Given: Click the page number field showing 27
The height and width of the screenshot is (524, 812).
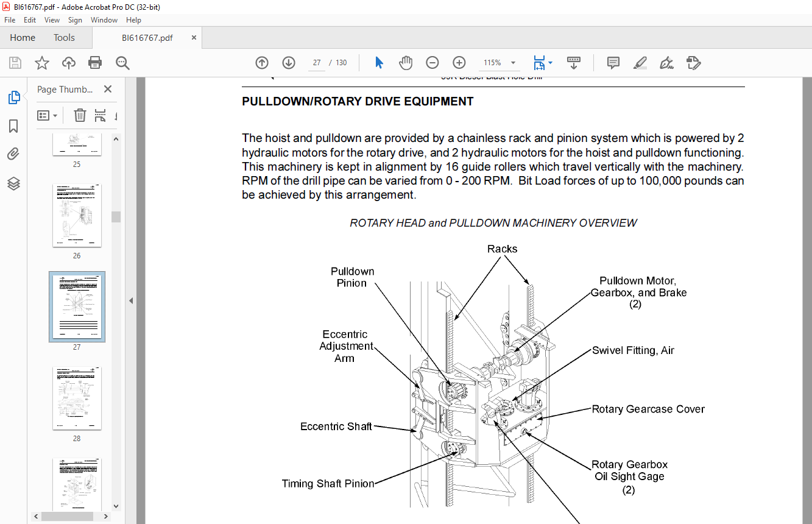Looking at the screenshot, I should (317, 63).
